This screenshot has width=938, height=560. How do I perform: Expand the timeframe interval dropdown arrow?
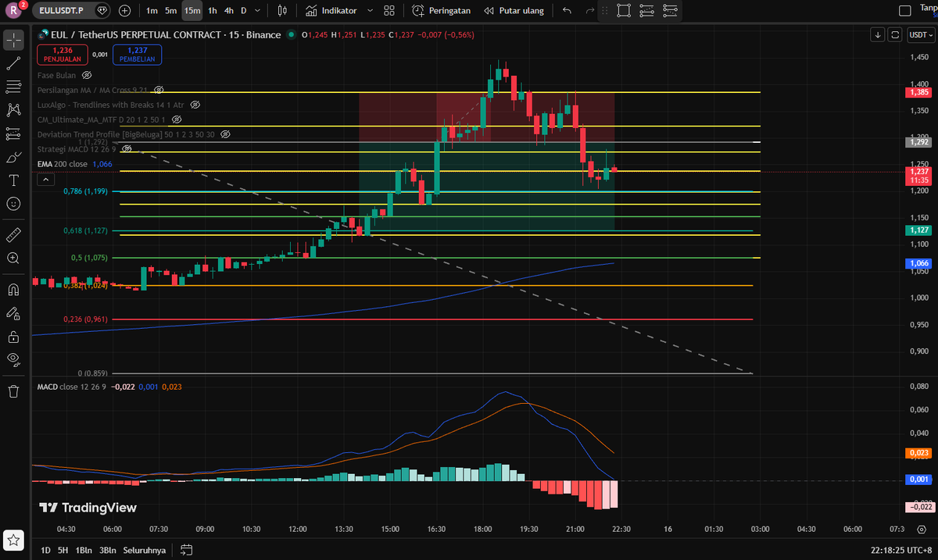(259, 11)
